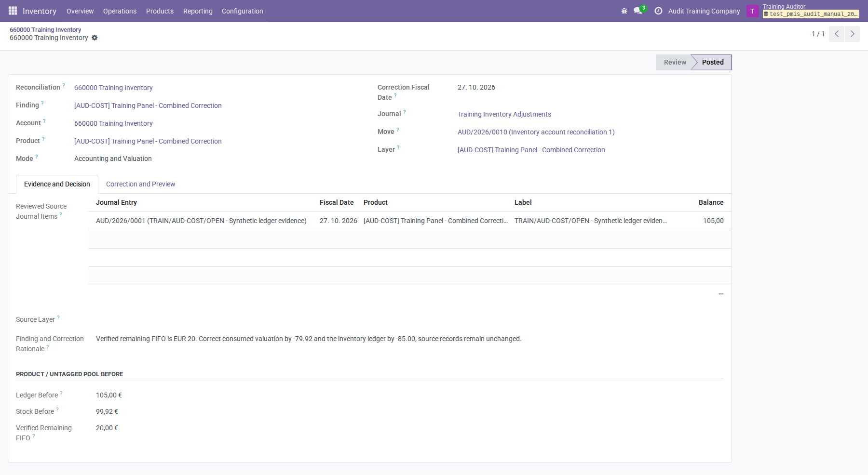The width and height of the screenshot is (868, 475).
Task: Sort by Fiscal Date column header
Action: tap(337, 202)
